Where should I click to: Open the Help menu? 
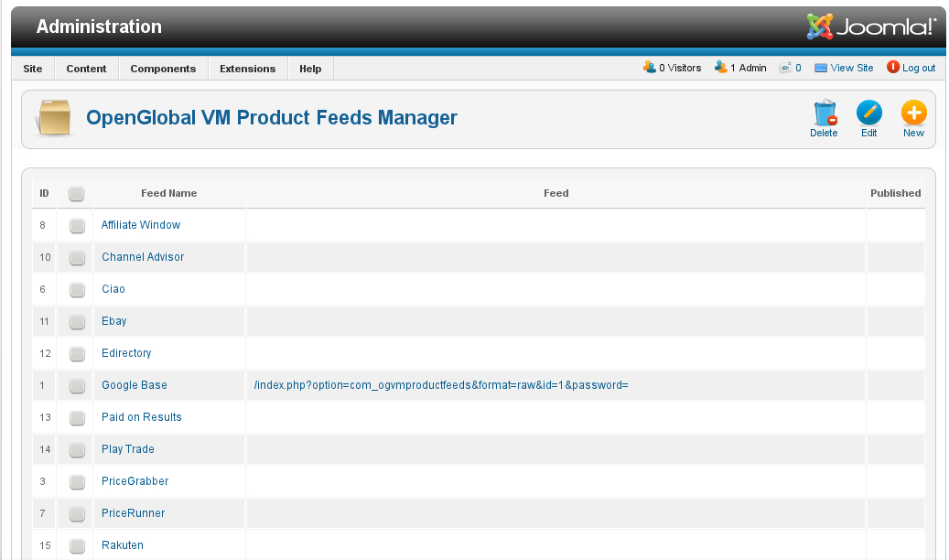tap(310, 69)
